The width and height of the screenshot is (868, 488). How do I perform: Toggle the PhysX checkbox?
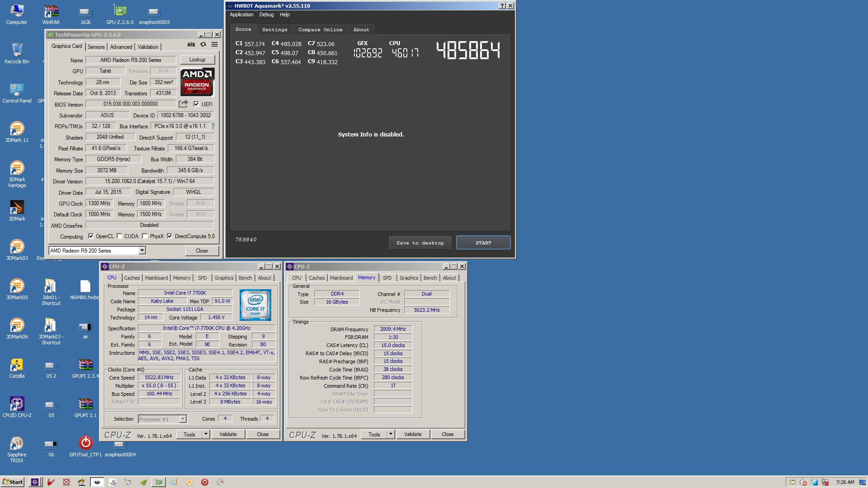pyautogui.click(x=145, y=236)
